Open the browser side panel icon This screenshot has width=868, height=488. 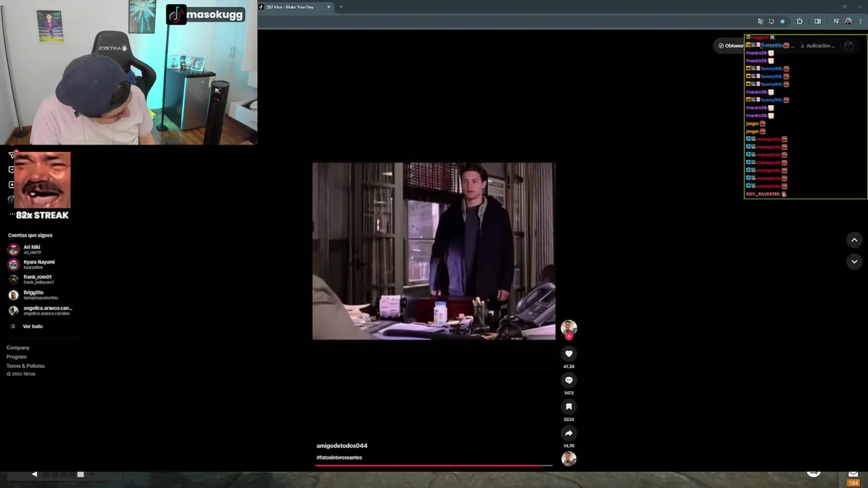coord(817,21)
